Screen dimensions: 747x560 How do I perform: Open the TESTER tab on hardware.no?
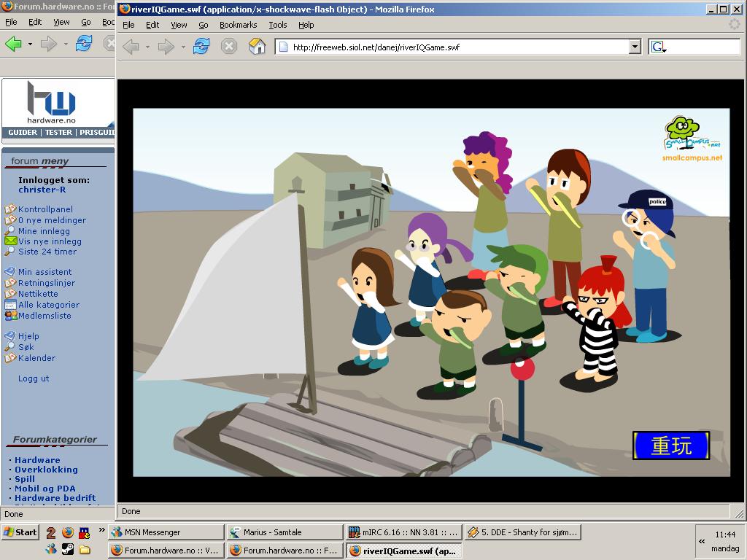point(58,133)
